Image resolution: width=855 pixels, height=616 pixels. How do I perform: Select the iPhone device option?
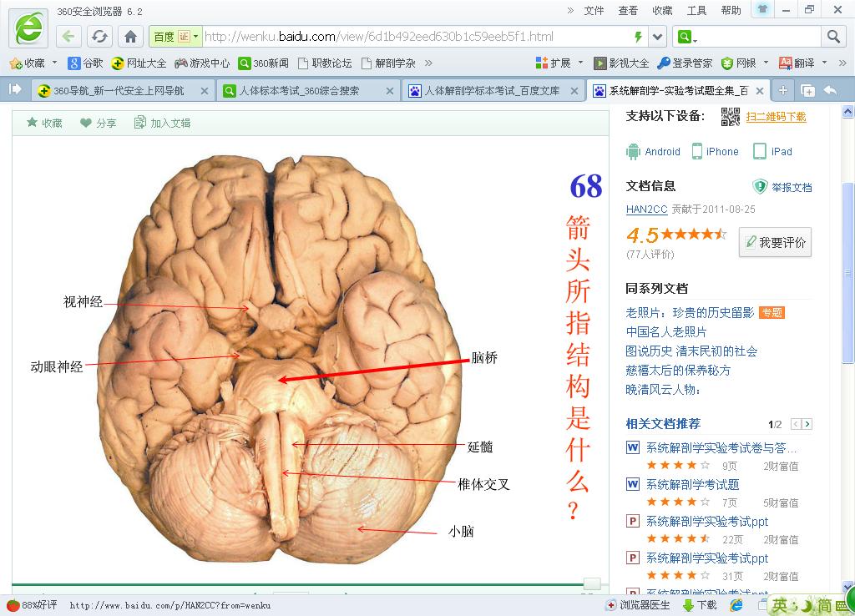click(716, 152)
